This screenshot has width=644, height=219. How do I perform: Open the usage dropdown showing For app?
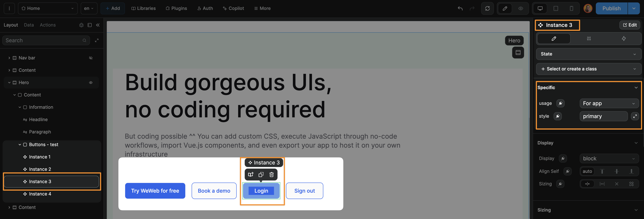tap(609, 104)
